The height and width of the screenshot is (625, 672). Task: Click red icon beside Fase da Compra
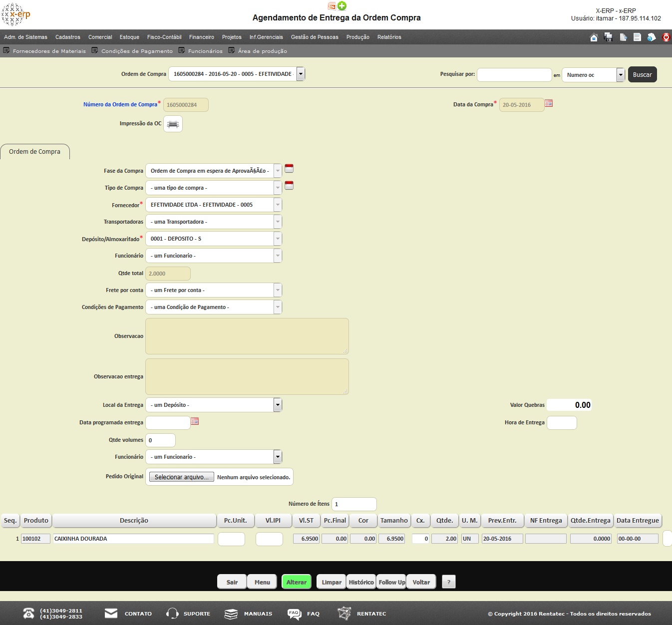(x=289, y=169)
